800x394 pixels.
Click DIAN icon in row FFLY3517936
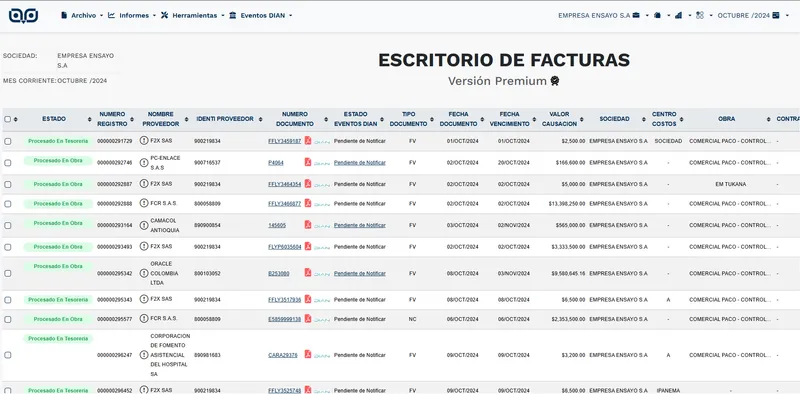[x=322, y=300]
